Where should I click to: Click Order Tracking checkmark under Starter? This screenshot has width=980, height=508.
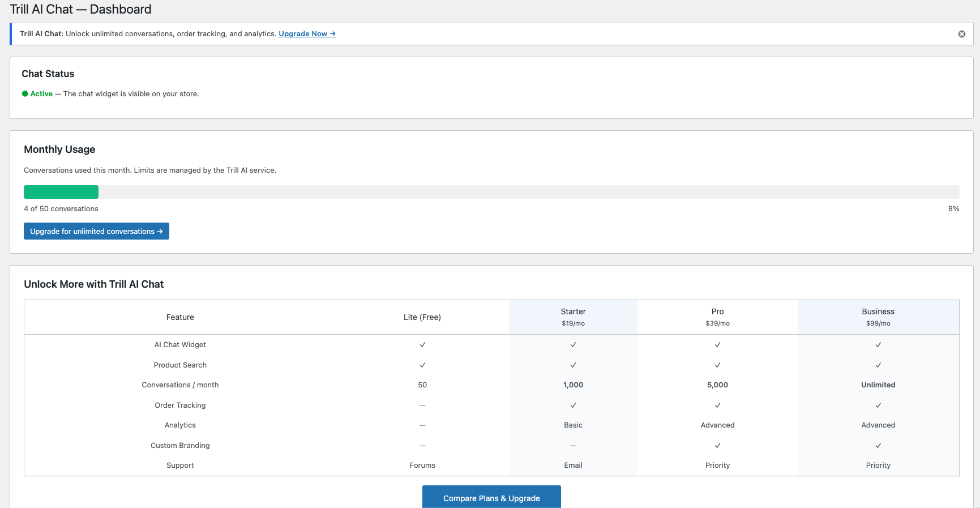(573, 405)
